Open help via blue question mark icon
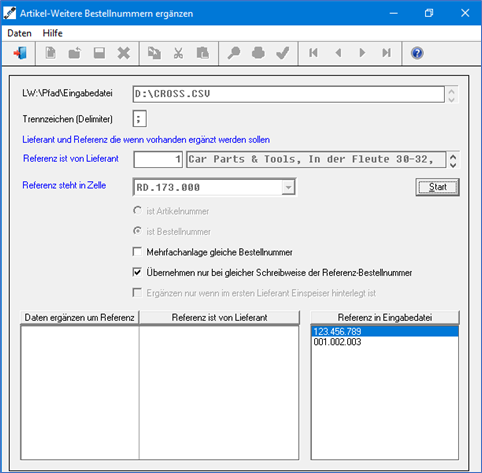This screenshot has width=482, height=473. coord(417,53)
